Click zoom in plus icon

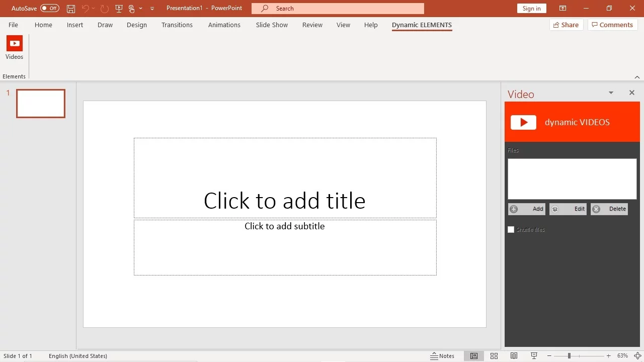point(609,356)
